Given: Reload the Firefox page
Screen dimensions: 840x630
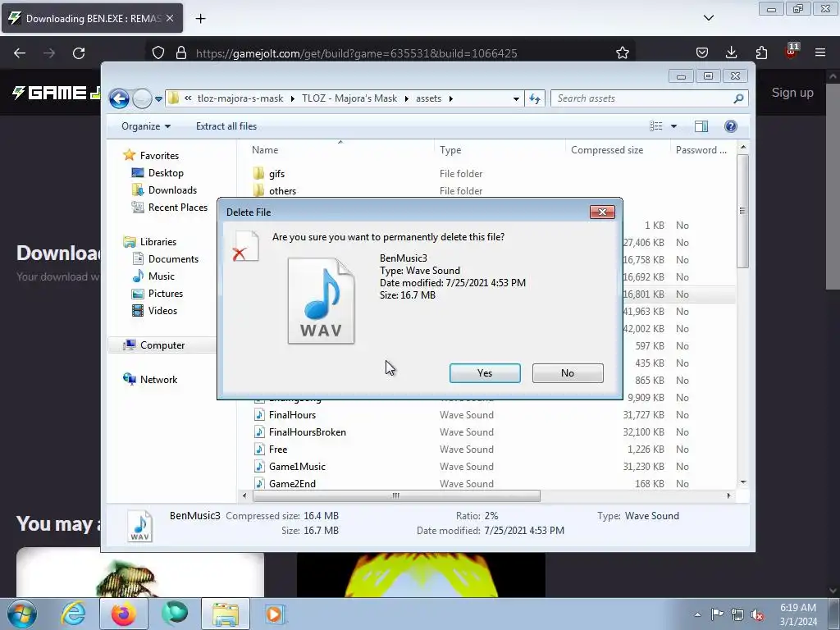Looking at the screenshot, I should tap(79, 53).
